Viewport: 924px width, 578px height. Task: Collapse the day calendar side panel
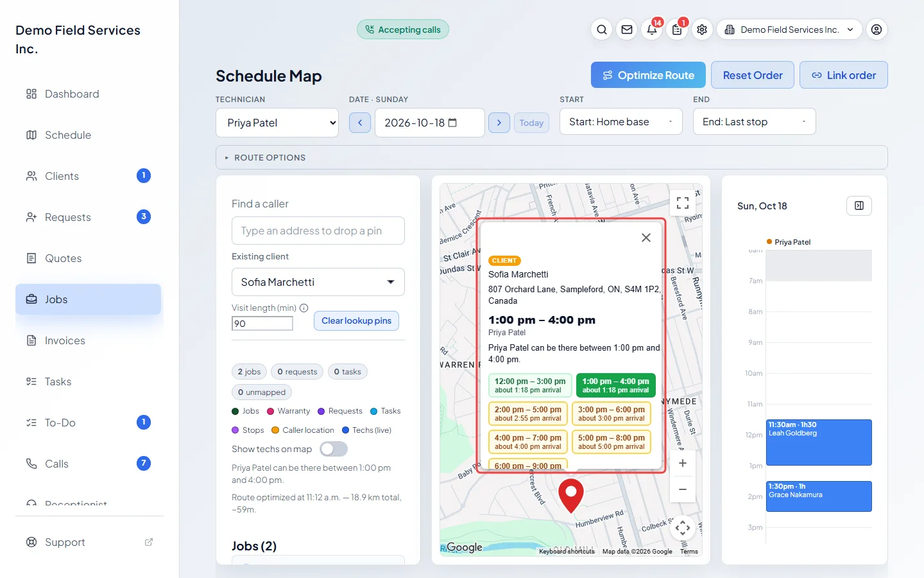point(859,206)
